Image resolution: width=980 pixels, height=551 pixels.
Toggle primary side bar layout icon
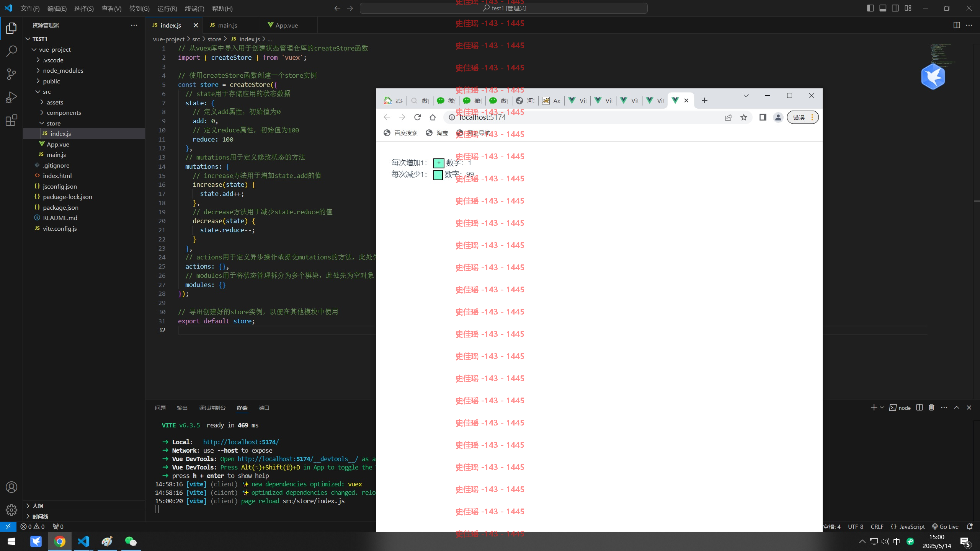(x=870, y=8)
